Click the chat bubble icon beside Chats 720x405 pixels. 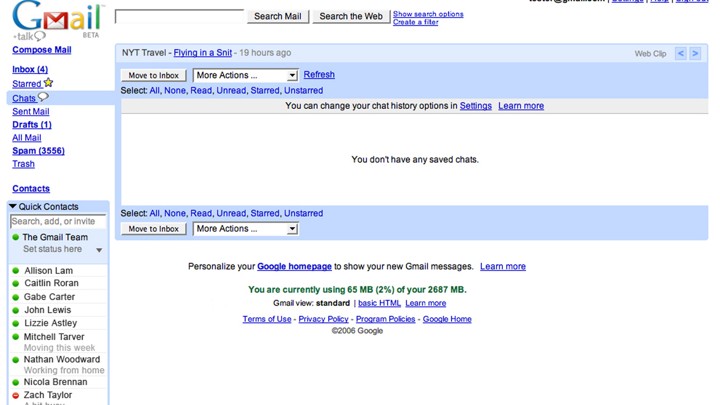point(43,97)
